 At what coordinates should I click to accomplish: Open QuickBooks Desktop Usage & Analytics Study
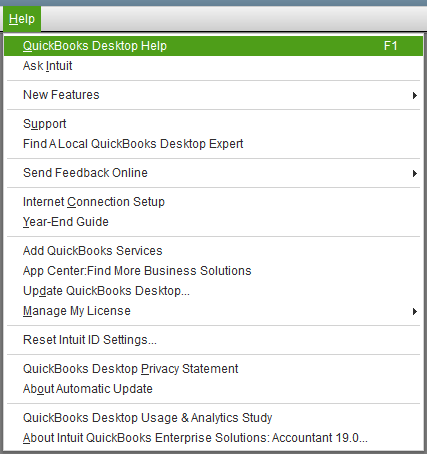pyautogui.click(x=213, y=418)
